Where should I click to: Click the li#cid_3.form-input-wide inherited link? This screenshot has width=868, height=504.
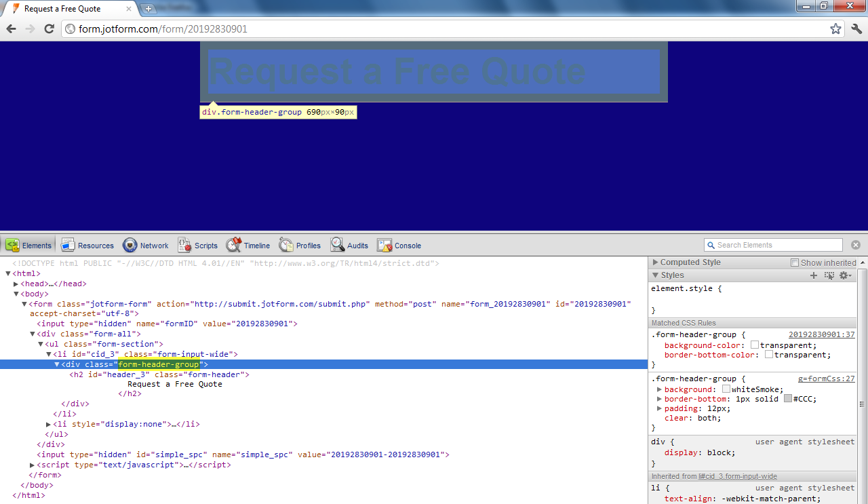pyautogui.click(x=738, y=476)
